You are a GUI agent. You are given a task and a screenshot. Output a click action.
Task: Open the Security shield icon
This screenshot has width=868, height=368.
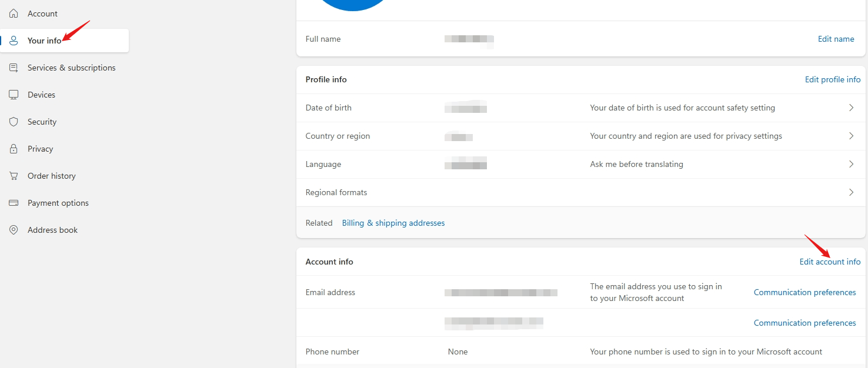(14, 122)
